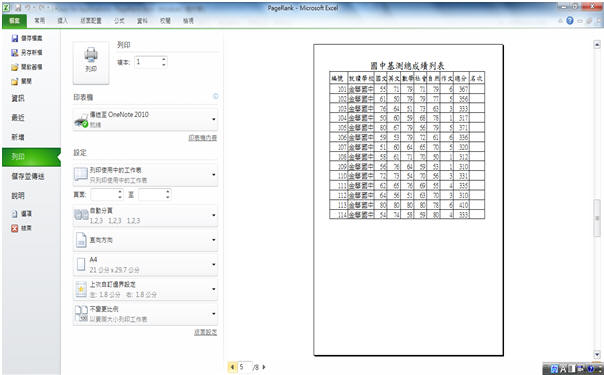This screenshot has width=604, height=375.
Task: Click the 另存新檔 save-as icon
Action: pyautogui.click(x=15, y=52)
